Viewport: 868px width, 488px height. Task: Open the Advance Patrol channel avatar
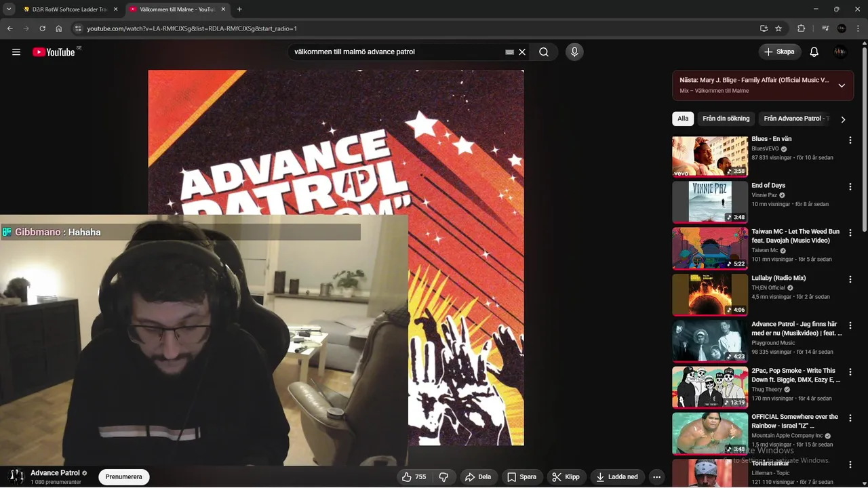pyautogui.click(x=17, y=477)
